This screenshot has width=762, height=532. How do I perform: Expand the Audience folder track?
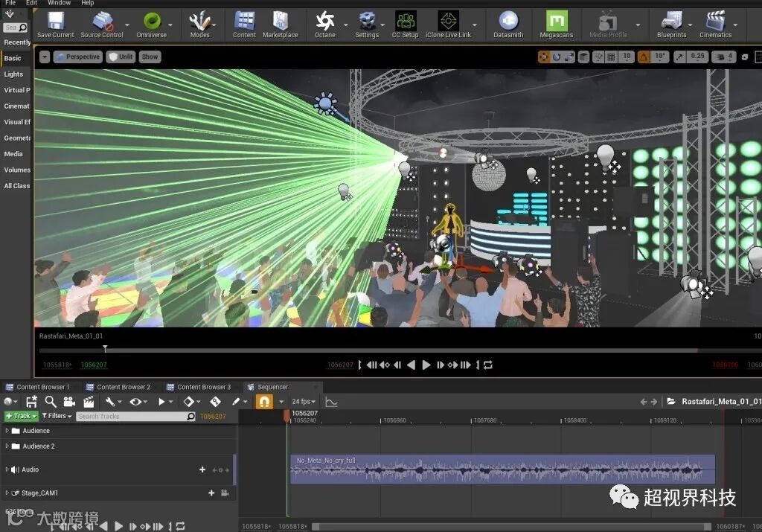pos(7,431)
